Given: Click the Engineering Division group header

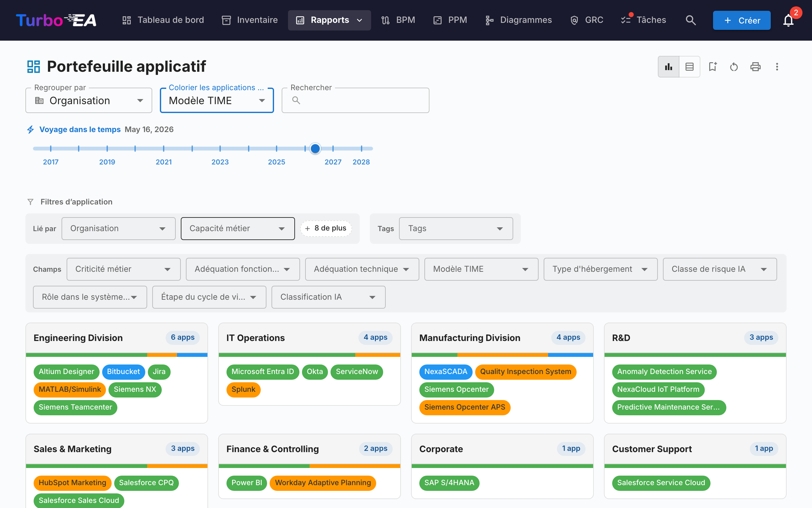Looking at the screenshot, I should coord(117,338).
